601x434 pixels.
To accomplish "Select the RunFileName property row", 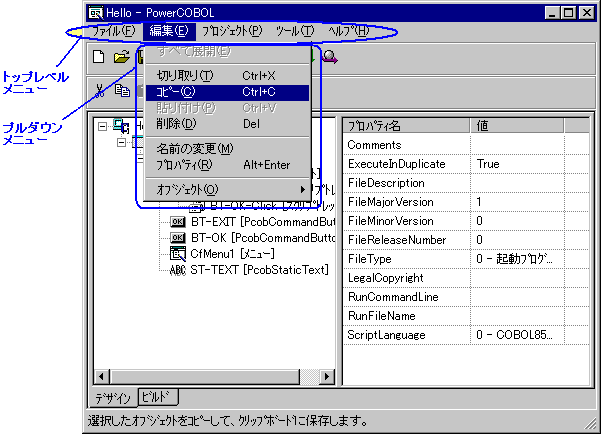I will coord(466,316).
